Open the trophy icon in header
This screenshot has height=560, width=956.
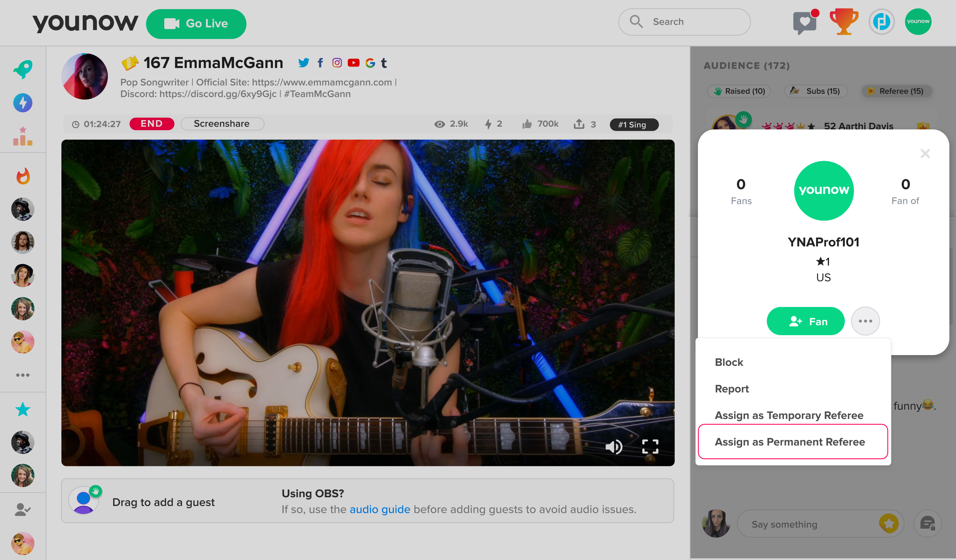tap(844, 22)
